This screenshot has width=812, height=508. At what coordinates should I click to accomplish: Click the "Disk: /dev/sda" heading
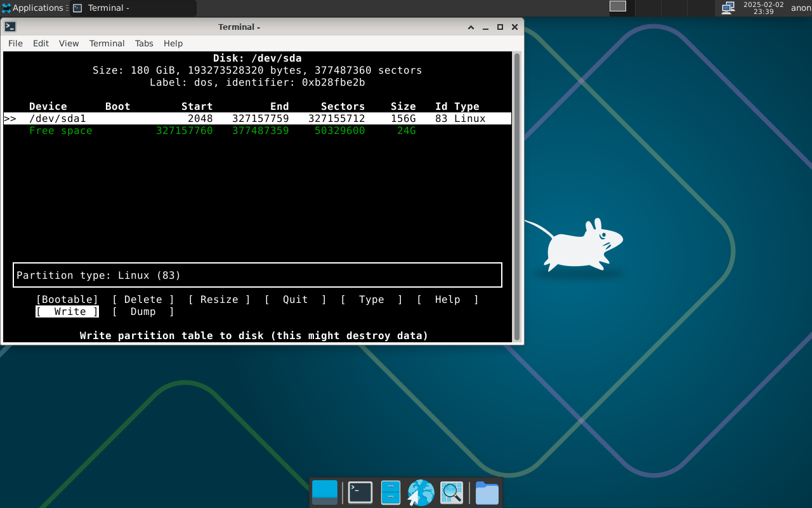pyautogui.click(x=258, y=58)
